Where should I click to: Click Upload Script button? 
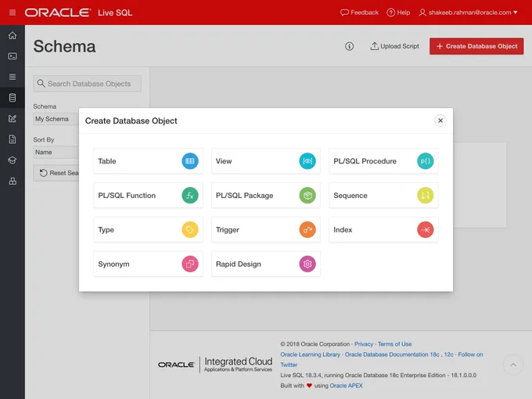click(394, 46)
